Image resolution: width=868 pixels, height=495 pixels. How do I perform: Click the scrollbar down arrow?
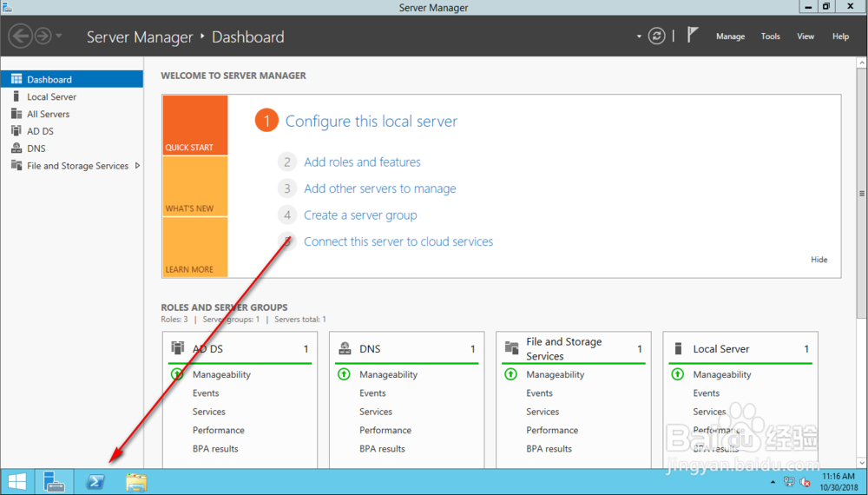tap(861, 463)
